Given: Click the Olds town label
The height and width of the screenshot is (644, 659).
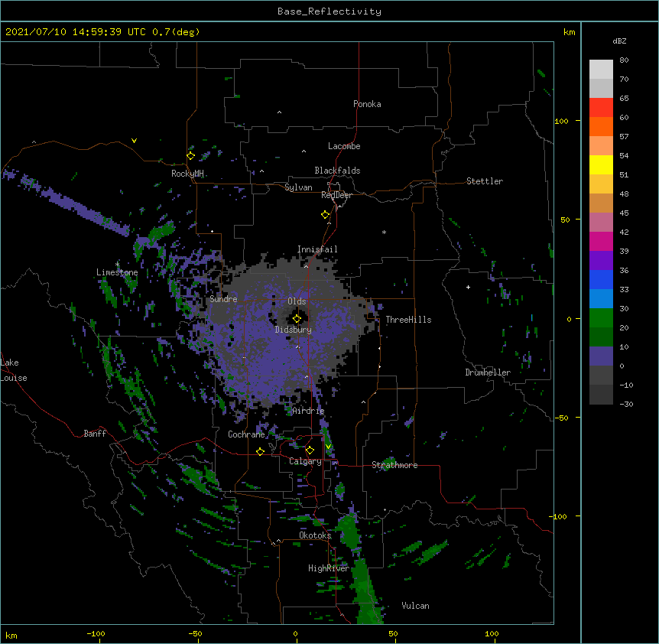Looking at the screenshot, I should (x=297, y=301).
